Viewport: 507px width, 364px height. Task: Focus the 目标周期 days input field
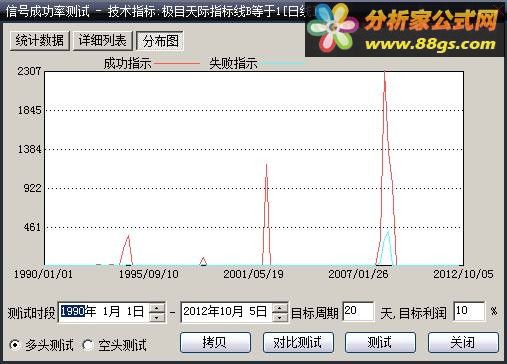coord(358,312)
